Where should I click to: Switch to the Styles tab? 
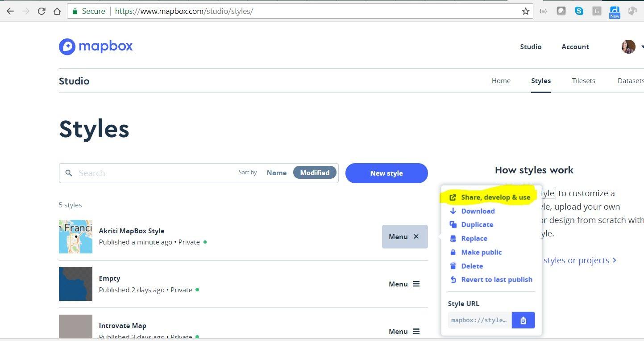[541, 80]
